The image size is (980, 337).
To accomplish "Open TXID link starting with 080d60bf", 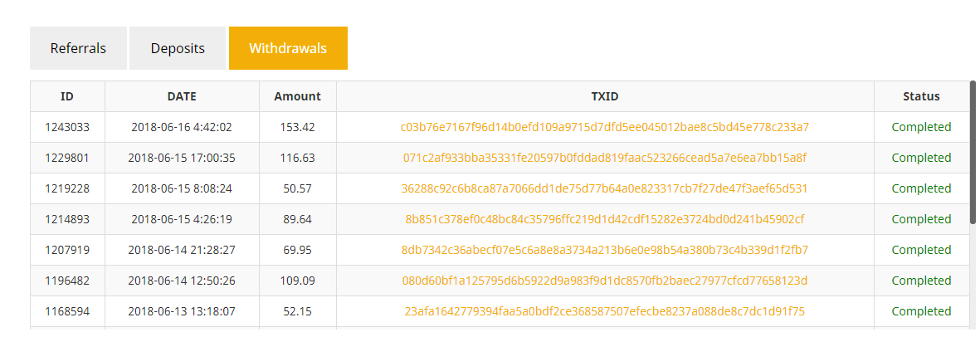I will point(604,281).
